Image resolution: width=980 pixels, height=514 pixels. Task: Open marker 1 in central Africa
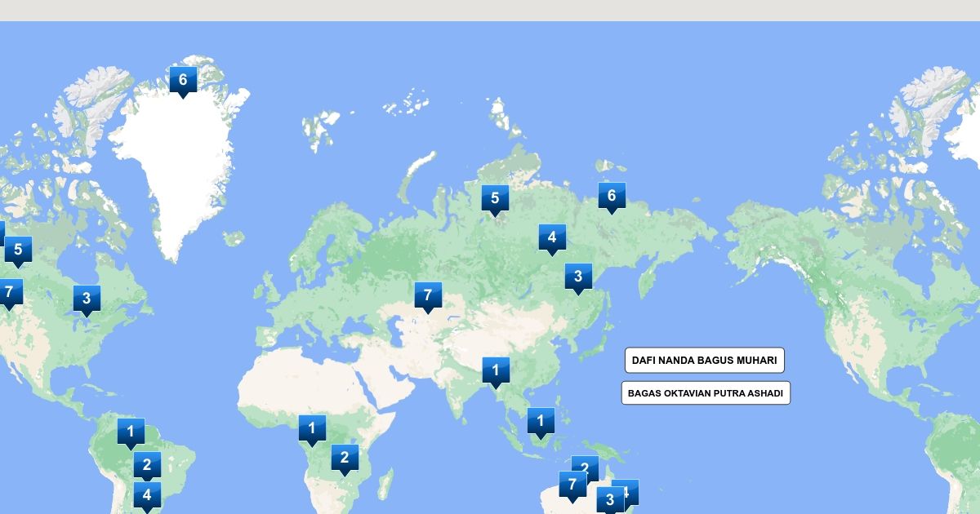(x=312, y=430)
